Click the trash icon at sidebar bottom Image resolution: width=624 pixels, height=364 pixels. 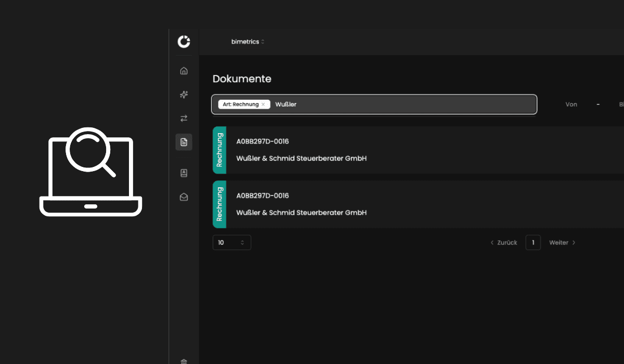[184, 361]
